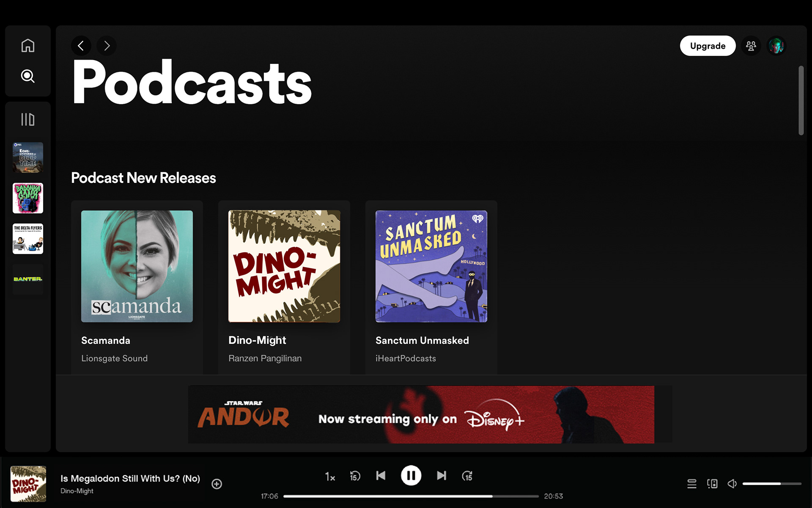Navigate back with left chevron

81,46
